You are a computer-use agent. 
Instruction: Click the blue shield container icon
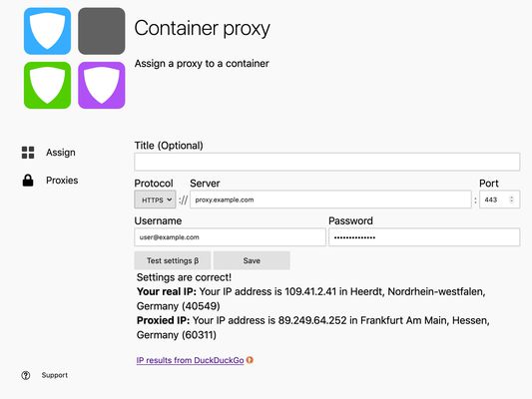(47, 31)
